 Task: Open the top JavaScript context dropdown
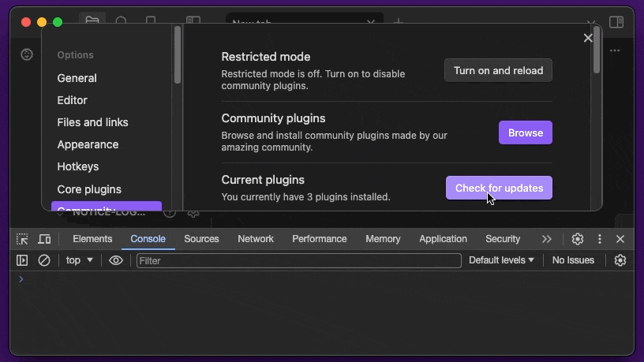(79, 260)
